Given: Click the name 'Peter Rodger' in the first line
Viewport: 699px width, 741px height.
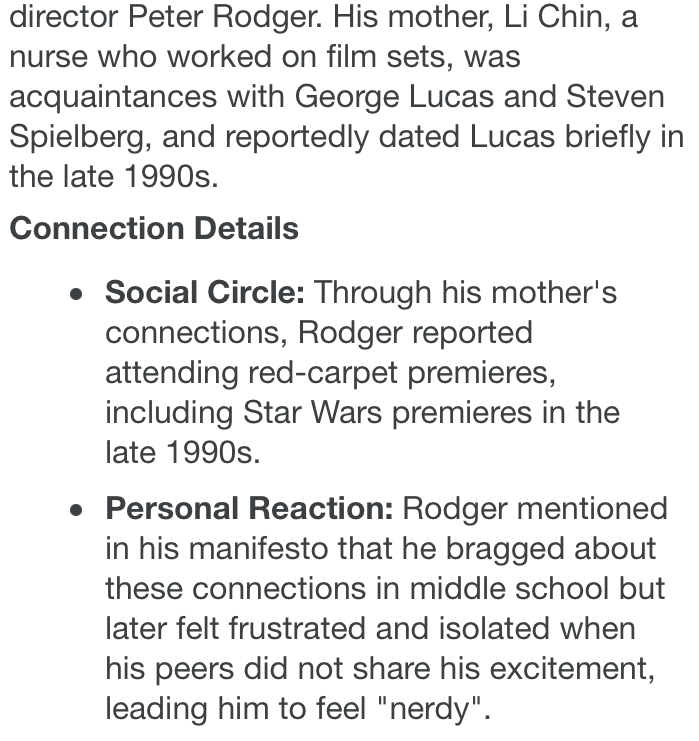Looking at the screenshot, I should click(x=225, y=17).
